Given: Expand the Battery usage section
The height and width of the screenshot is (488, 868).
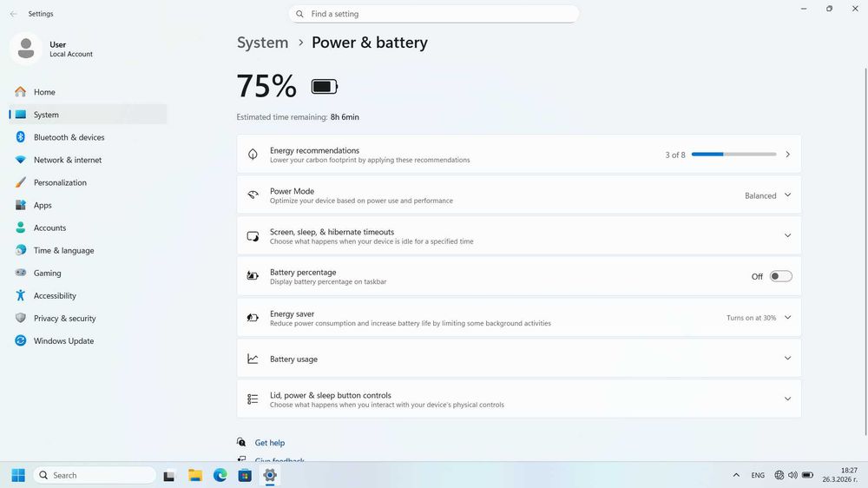Looking at the screenshot, I should [x=787, y=359].
